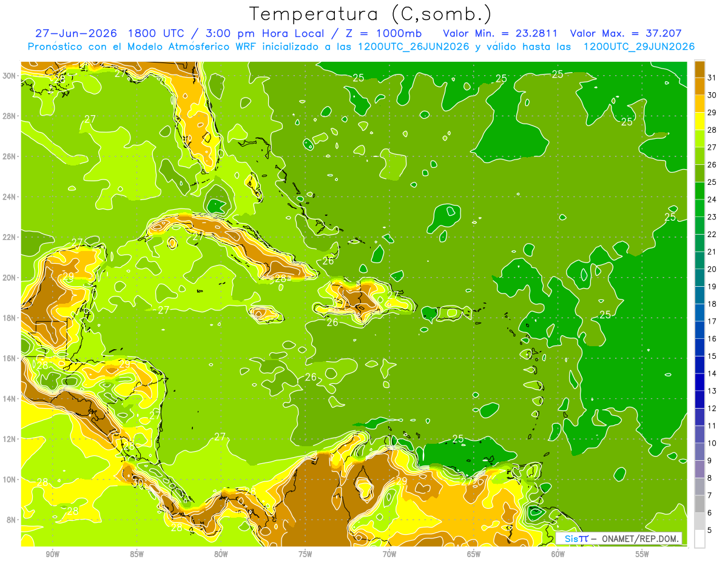The height and width of the screenshot is (562, 728).
Task: Click the "Valor Max. = 37.207" value
Action: [626, 33]
